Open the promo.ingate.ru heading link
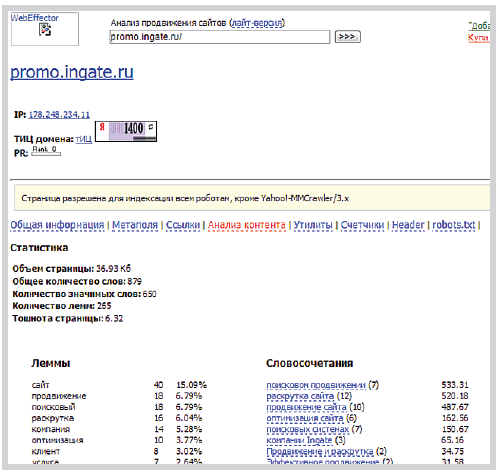Image resolution: width=499 pixels, height=472 pixels. coord(72,72)
